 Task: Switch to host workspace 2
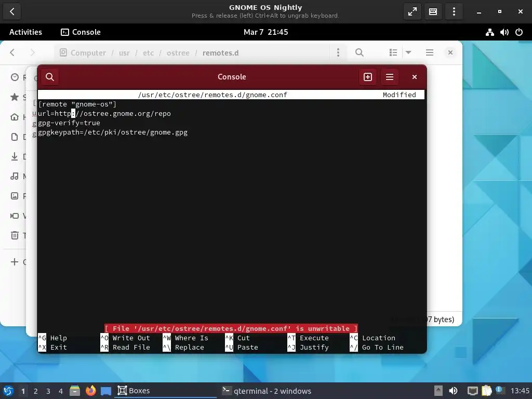36,391
